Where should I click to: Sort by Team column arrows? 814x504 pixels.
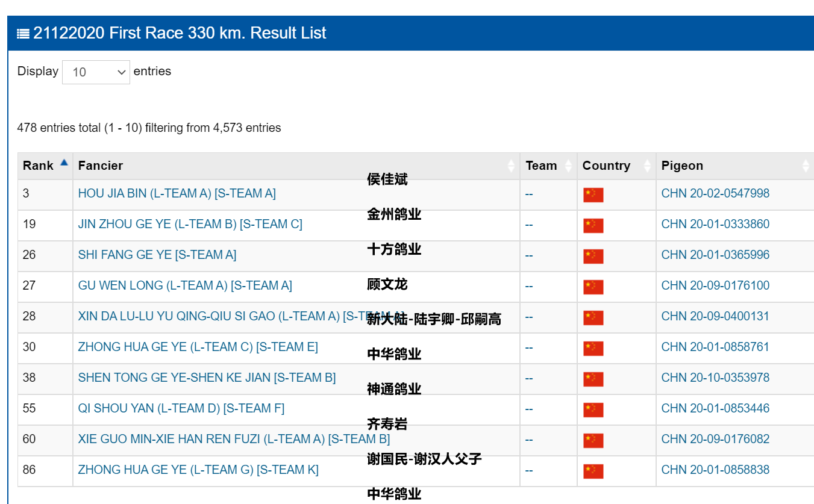coord(569,166)
